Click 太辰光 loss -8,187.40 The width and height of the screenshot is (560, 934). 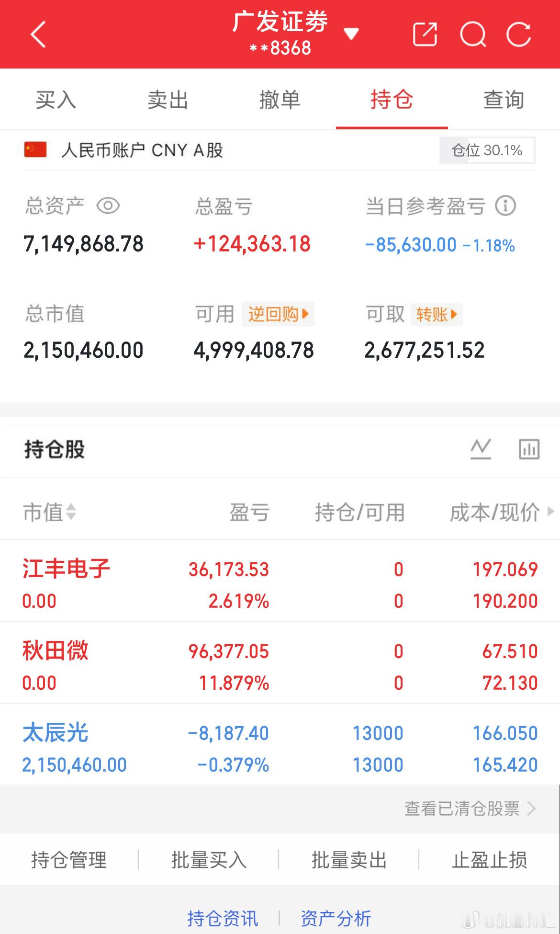click(228, 733)
